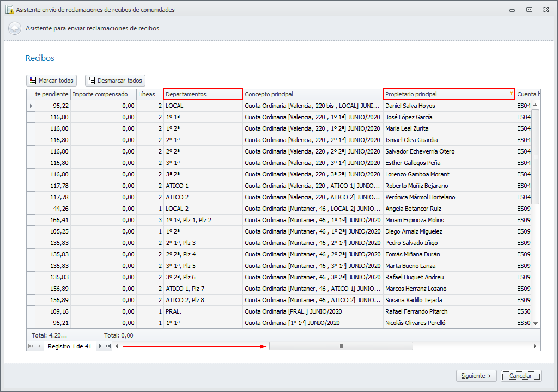Sort by Concepto principal column header
This screenshot has height=392, width=558.
(313, 94)
